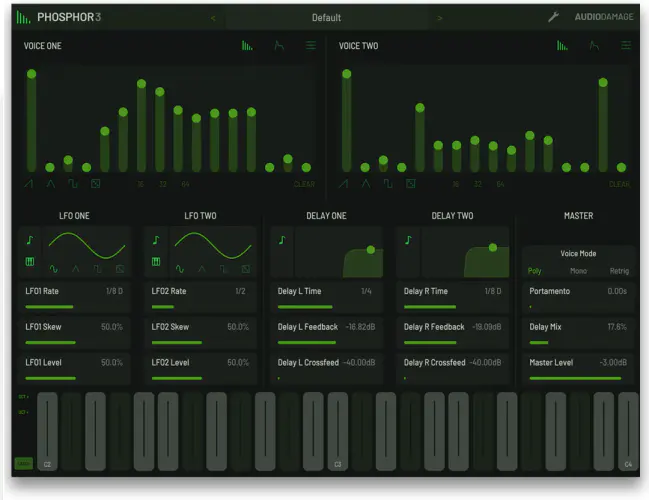Select Mono voice mode
Image resolution: width=649 pixels, height=500 pixels.
click(578, 271)
